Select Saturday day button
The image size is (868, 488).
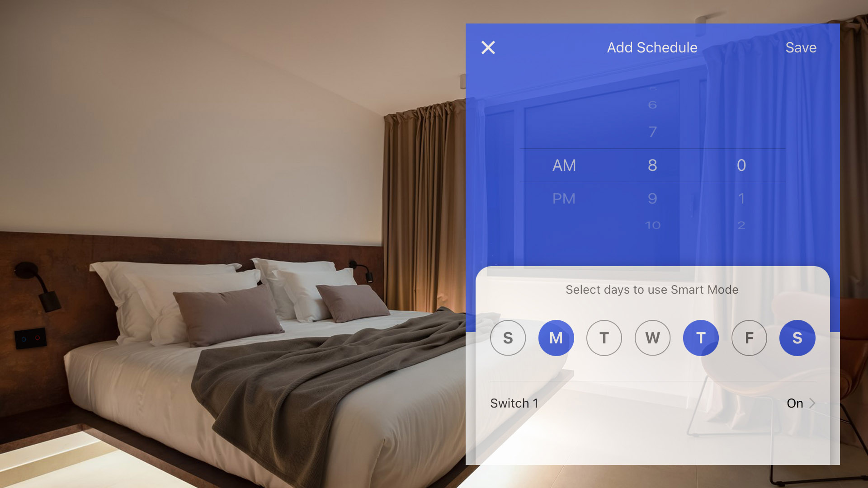click(797, 338)
